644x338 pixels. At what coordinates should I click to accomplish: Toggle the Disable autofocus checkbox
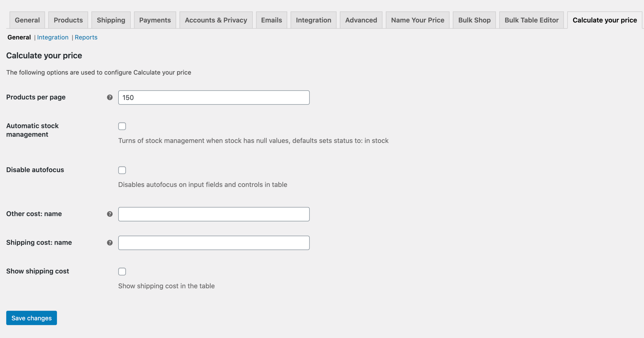pyautogui.click(x=122, y=170)
